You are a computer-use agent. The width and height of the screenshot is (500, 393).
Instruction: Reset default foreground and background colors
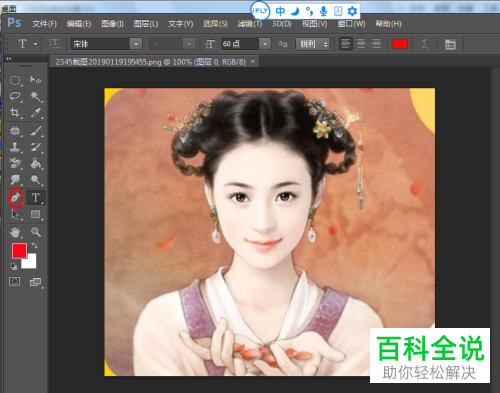[x=13, y=266]
